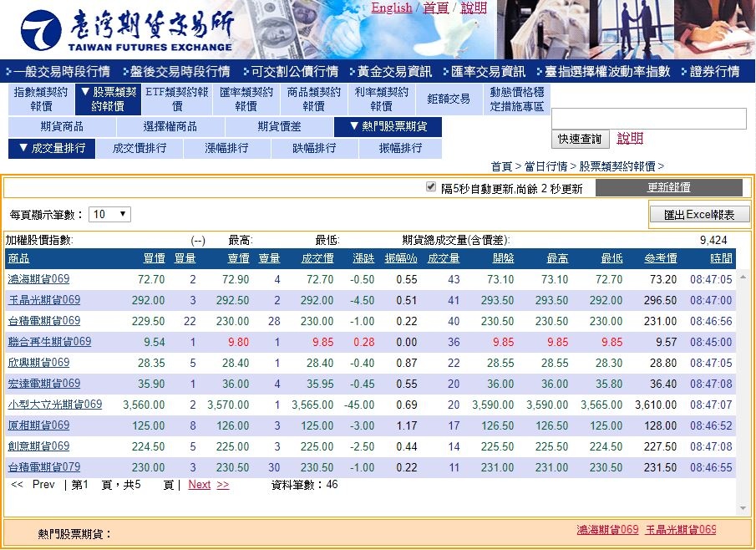This screenshot has height=550, width=756.
Task: Open 玉晶光期貨069 in bottom hot futures bar
Action: tap(681, 530)
